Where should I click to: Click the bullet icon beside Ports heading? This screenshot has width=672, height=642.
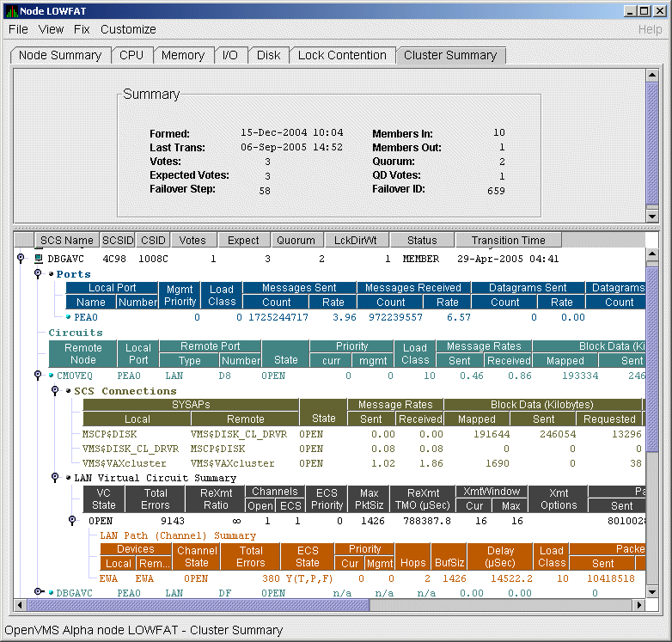52,274
